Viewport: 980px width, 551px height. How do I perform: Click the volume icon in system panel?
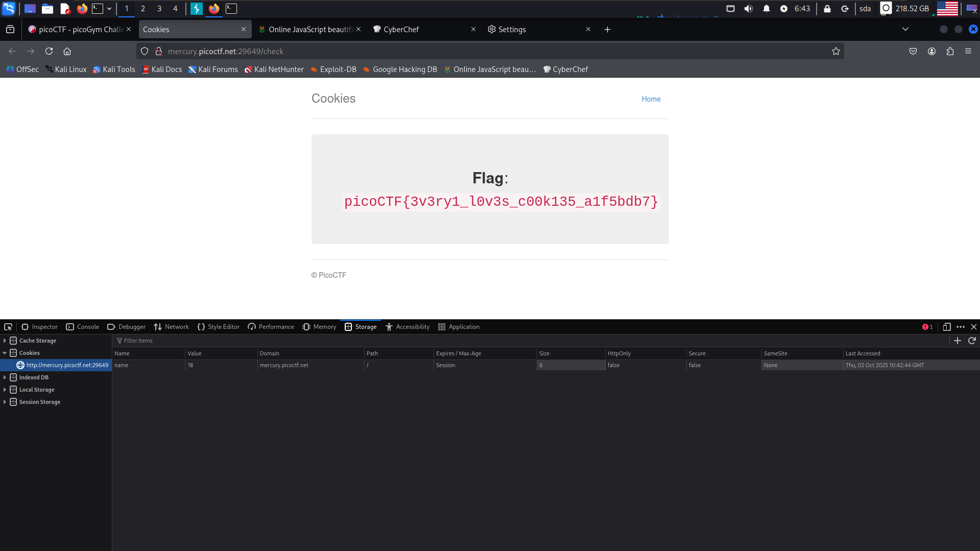tap(748, 9)
